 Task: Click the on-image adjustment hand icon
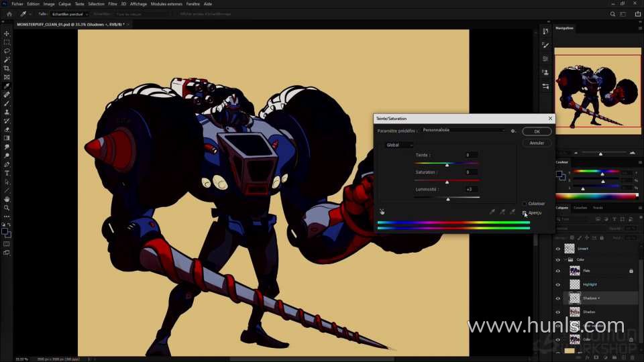381,212
